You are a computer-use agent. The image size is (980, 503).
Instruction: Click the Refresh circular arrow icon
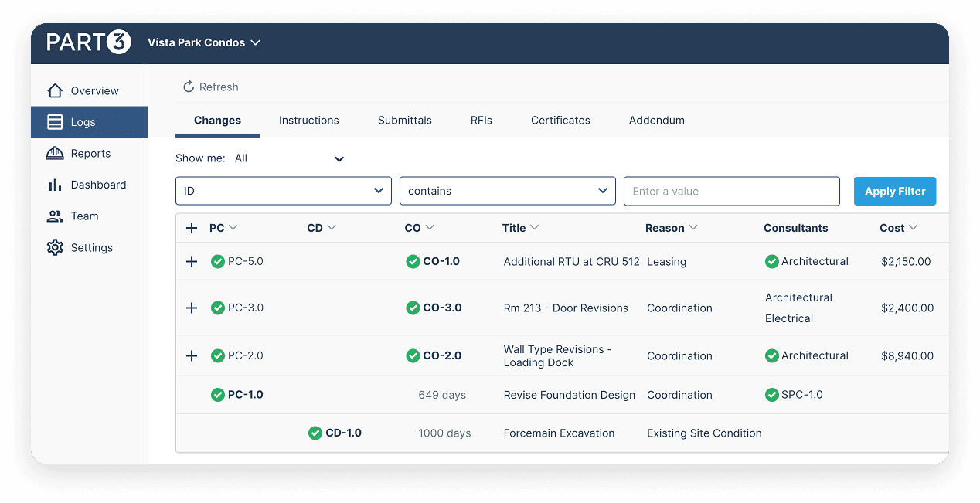(x=188, y=87)
